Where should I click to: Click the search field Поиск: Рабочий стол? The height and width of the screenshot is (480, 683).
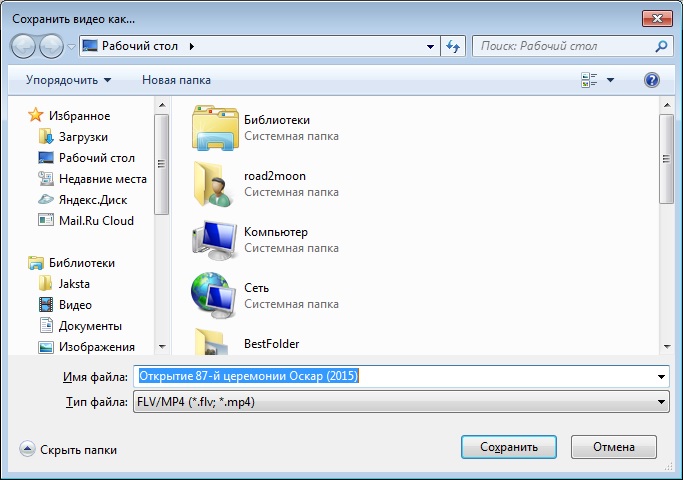click(565, 46)
